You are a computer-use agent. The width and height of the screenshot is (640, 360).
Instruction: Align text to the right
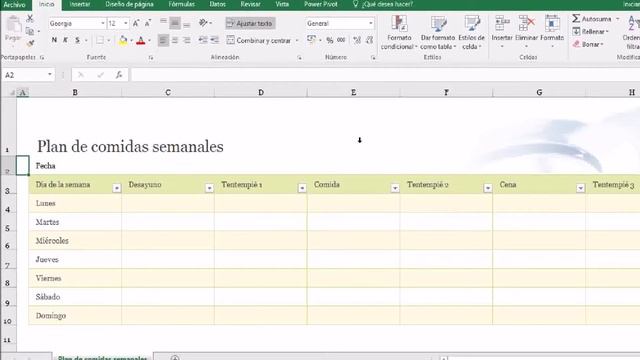pos(187,40)
